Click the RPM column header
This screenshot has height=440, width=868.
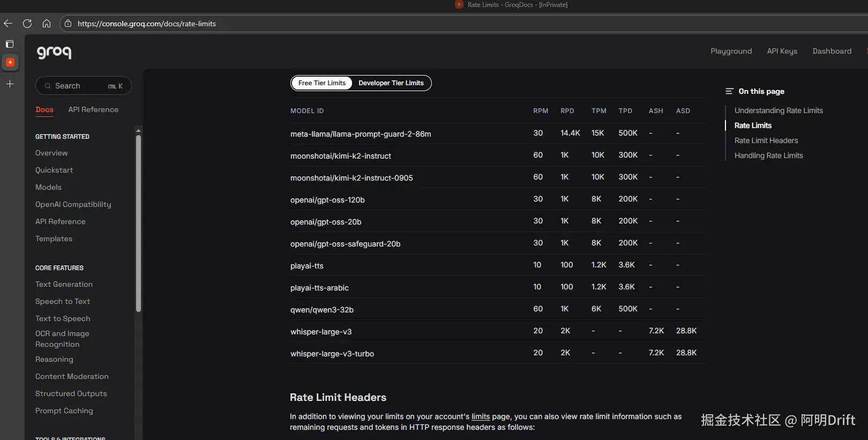pyautogui.click(x=541, y=111)
